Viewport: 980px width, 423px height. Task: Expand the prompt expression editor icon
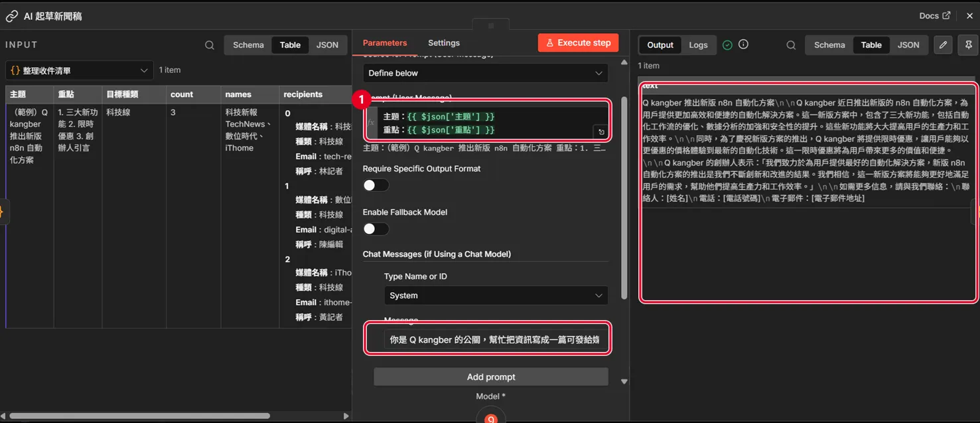[x=602, y=132]
